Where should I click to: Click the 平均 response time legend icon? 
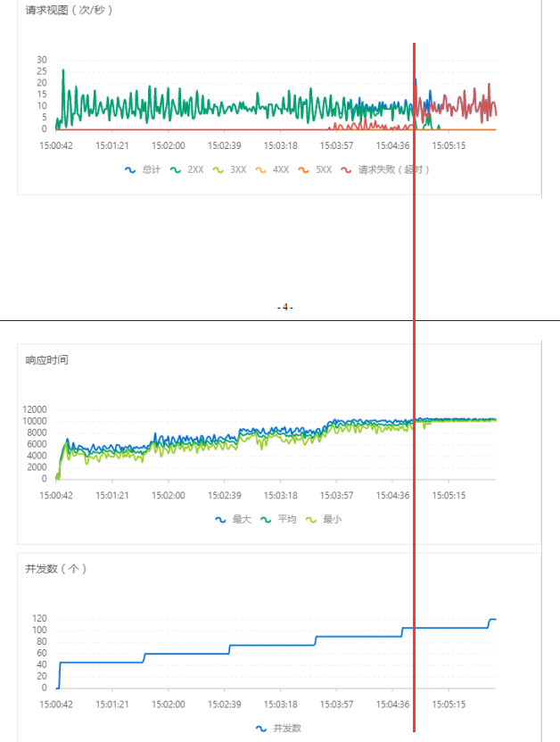point(266,520)
